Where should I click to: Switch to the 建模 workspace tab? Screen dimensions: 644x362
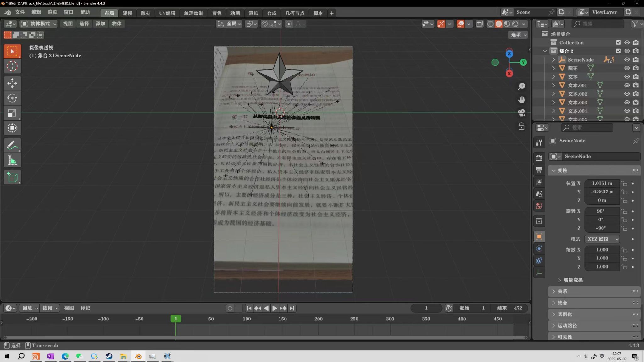click(127, 13)
